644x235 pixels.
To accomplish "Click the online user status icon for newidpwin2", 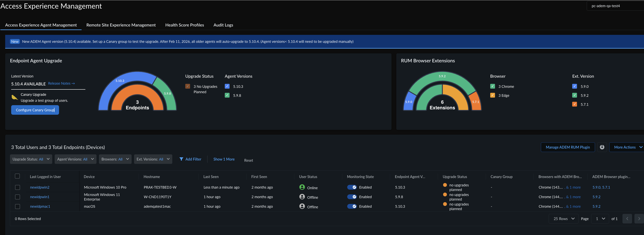I will pyautogui.click(x=302, y=187).
